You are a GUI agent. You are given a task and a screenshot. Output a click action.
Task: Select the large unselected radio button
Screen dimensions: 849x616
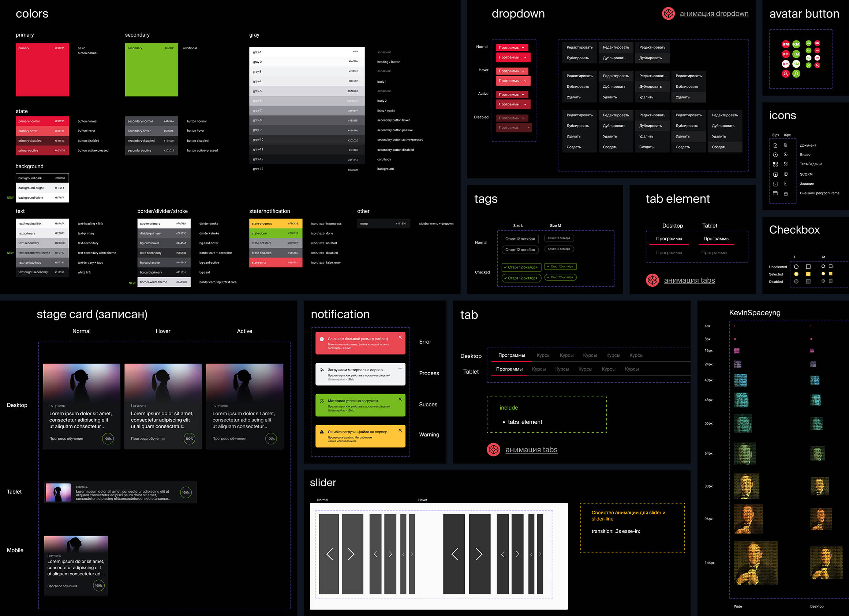pyautogui.click(x=796, y=266)
